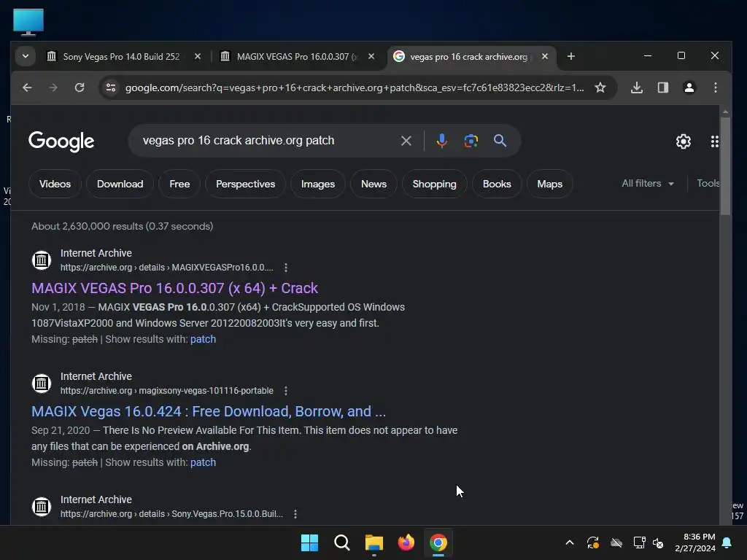Close the Sony Vegas Pro 14.0 tab
Image resolution: width=747 pixels, height=560 pixels.
click(197, 57)
